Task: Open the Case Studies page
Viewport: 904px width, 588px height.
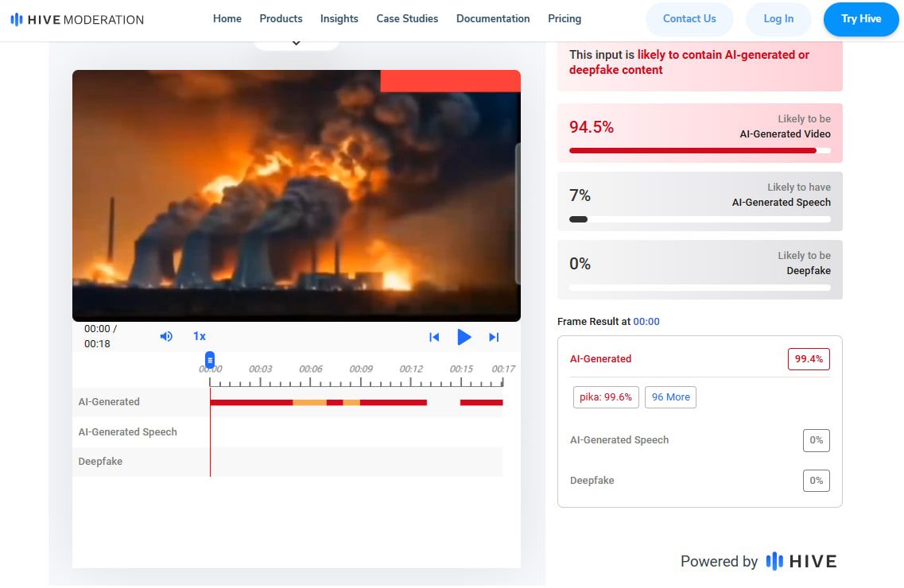Action: 407,18
